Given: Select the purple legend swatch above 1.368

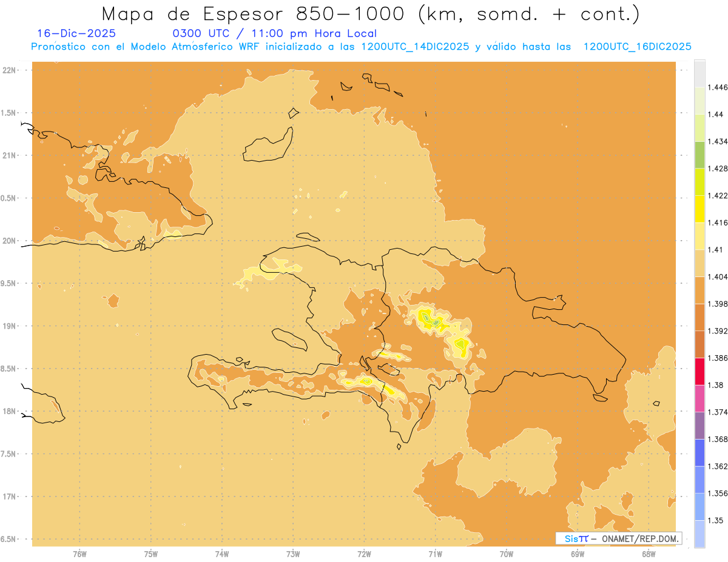Looking at the screenshot, I should [x=699, y=425].
